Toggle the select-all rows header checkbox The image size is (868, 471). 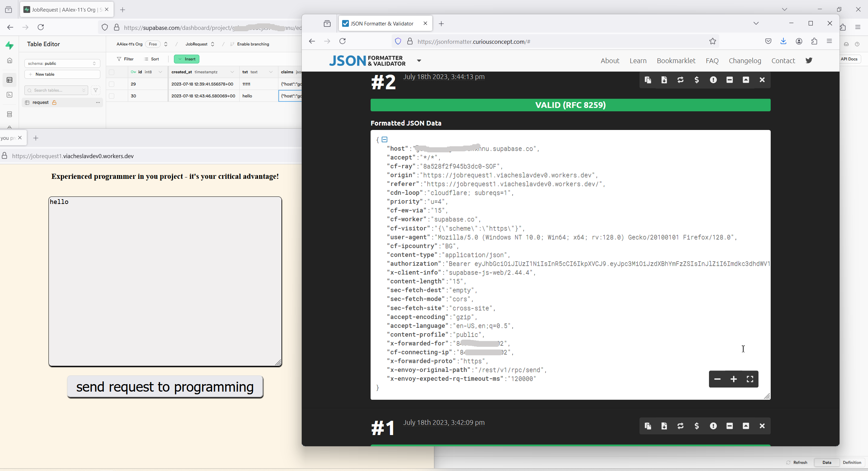[x=112, y=72]
